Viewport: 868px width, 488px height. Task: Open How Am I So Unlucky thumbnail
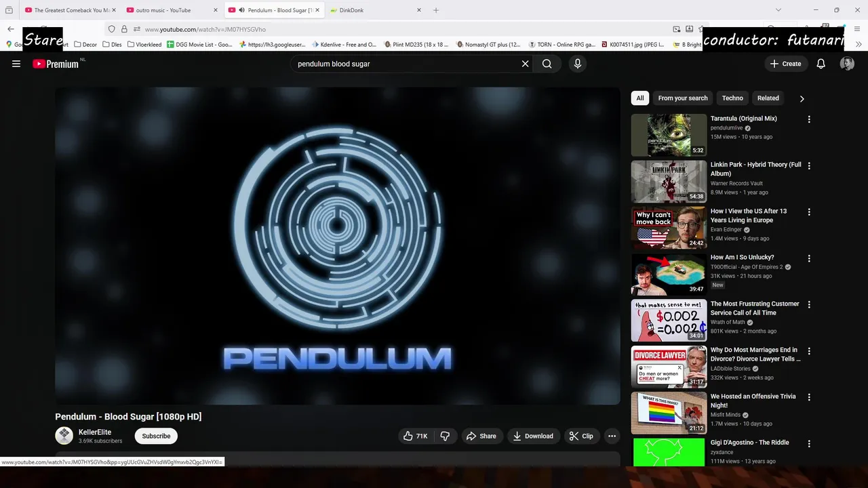669,274
